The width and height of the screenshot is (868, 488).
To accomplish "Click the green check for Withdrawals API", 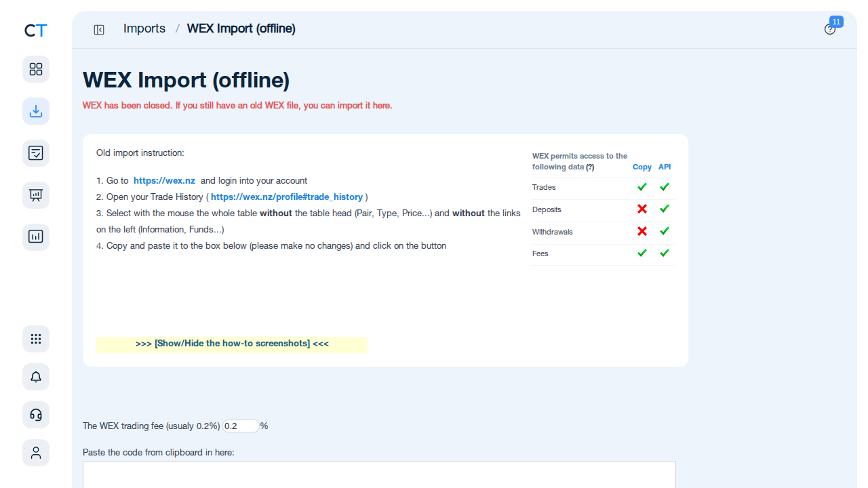I will [x=665, y=231].
